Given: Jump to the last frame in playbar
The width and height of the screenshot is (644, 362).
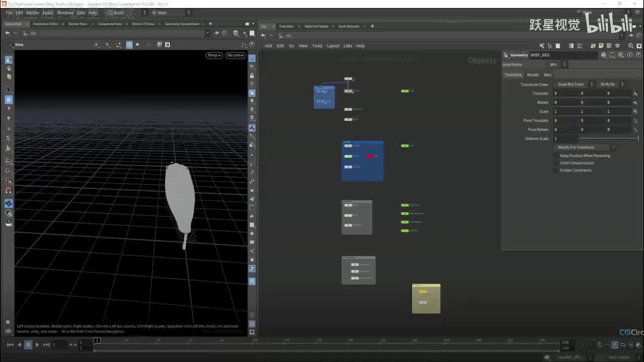Looking at the screenshot, I should [46, 344].
